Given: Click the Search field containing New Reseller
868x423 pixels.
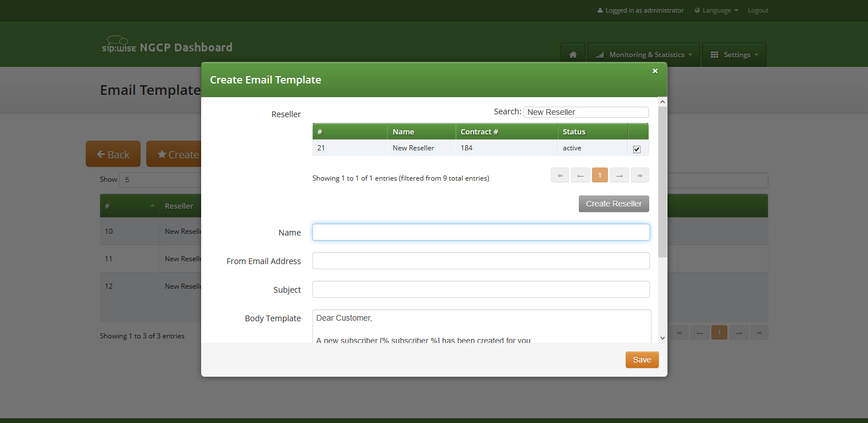Looking at the screenshot, I should (x=586, y=111).
